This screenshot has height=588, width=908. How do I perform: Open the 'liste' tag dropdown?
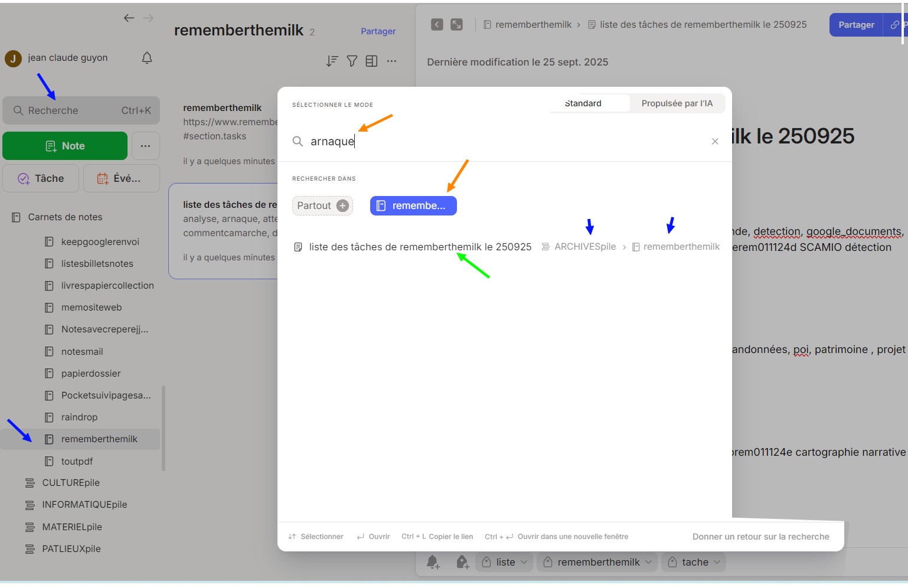pos(505,562)
